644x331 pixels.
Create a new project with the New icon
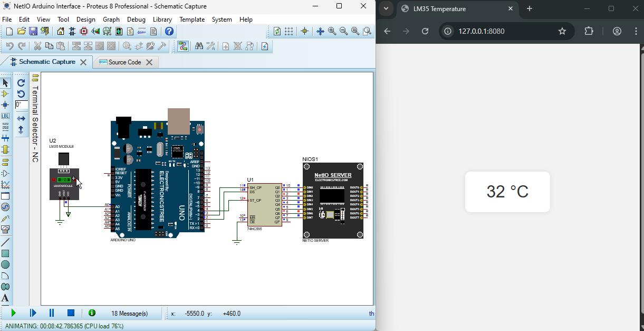[x=9, y=32]
